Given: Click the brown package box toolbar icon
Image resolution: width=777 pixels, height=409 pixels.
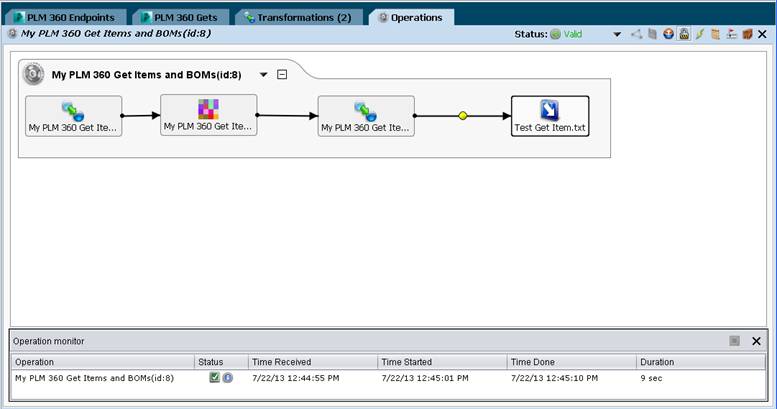Looking at the screenshot, I should (747, 34).
